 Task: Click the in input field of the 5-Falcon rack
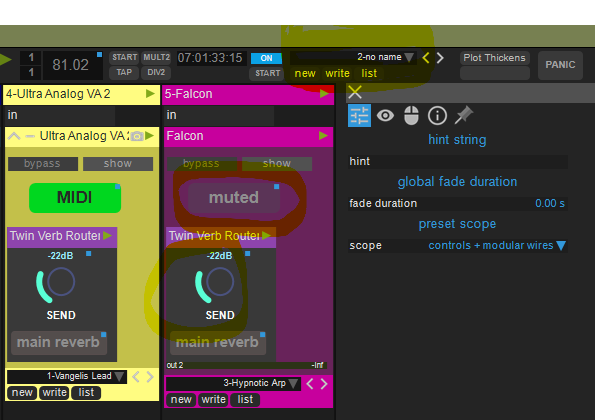[x=220, y=115]
